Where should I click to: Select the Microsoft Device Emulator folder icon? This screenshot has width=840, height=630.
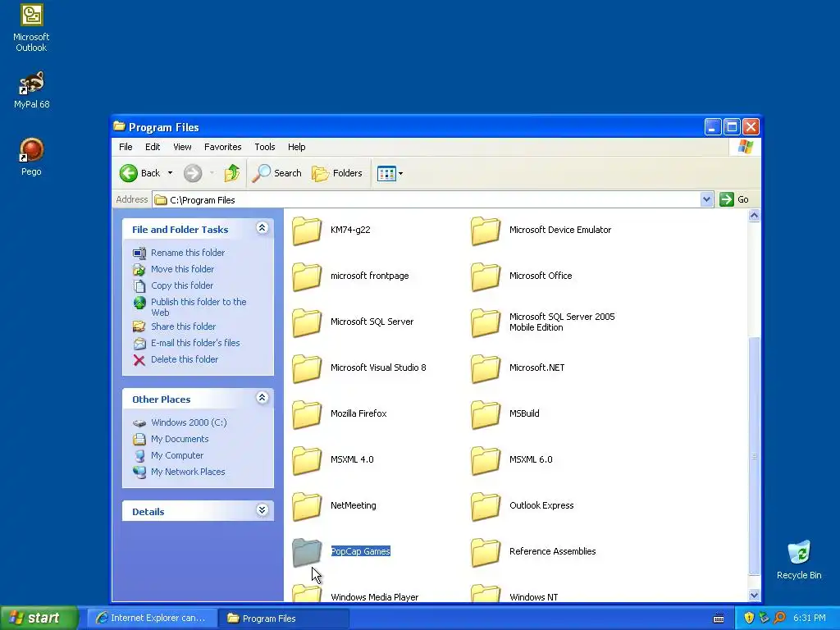coord(486,230)
